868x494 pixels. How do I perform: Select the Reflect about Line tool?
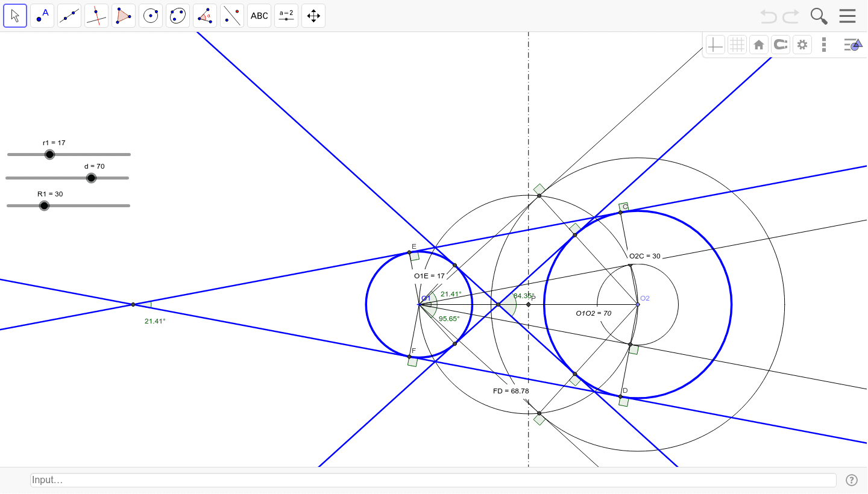pyautogui.click(x=232, y=16)
